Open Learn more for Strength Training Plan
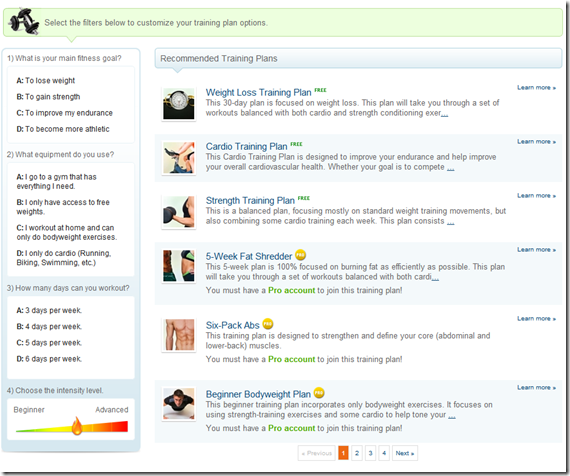Viewport: 570px width, 476px height. coord(536,196)
